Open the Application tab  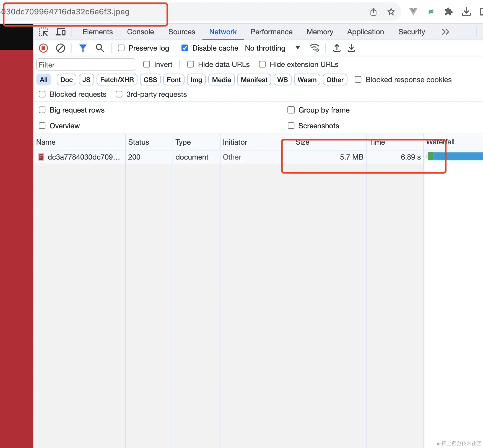click(365, 32)
